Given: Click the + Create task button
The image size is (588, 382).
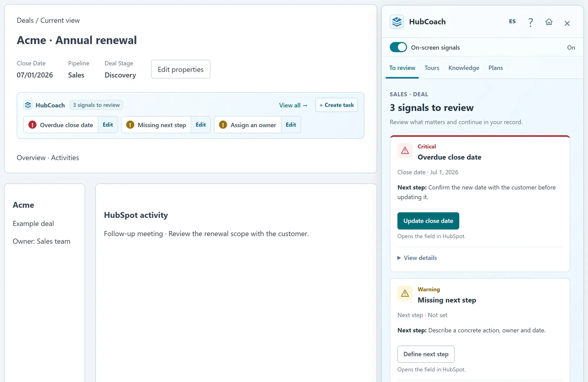Looking at the screenshot, I should click(x=336, y=105).
